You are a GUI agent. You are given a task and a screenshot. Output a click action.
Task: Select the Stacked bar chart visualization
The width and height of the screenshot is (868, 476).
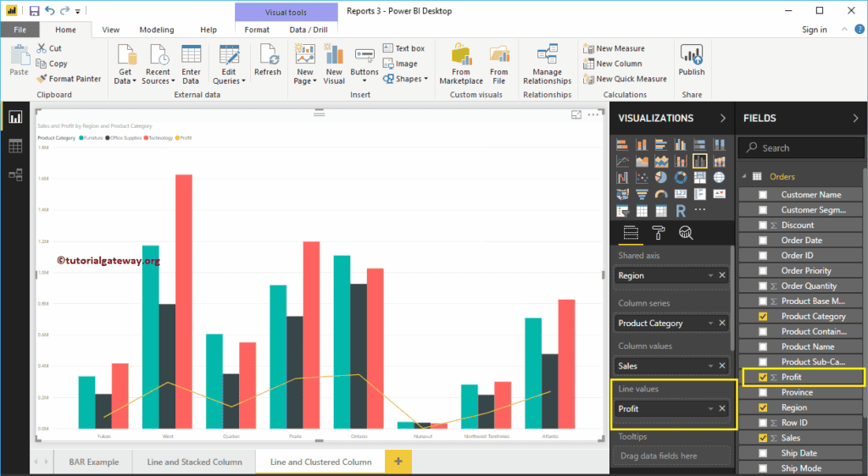pyautogui.click(x=622, y=145)
